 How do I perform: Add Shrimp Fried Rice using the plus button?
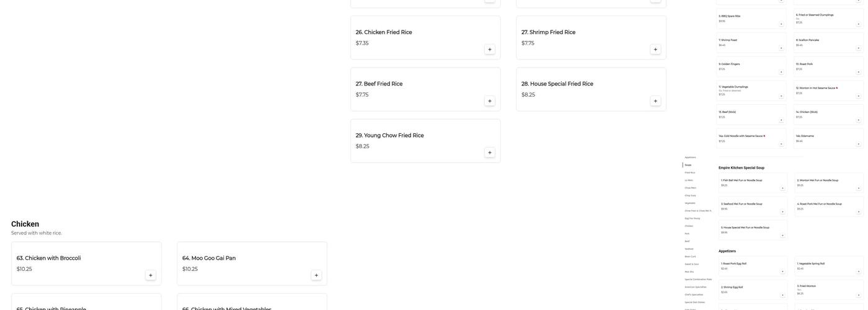(x=655, y=50)
